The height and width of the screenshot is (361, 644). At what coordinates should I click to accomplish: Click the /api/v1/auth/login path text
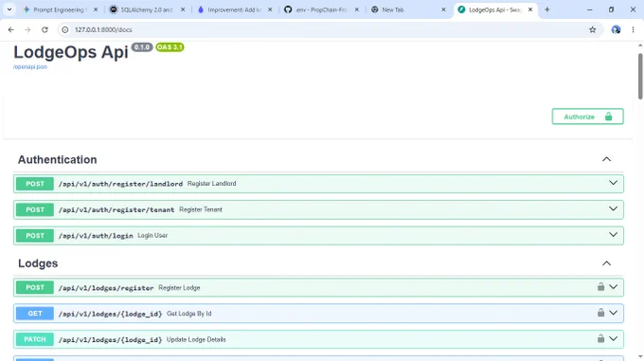point(96,236)
